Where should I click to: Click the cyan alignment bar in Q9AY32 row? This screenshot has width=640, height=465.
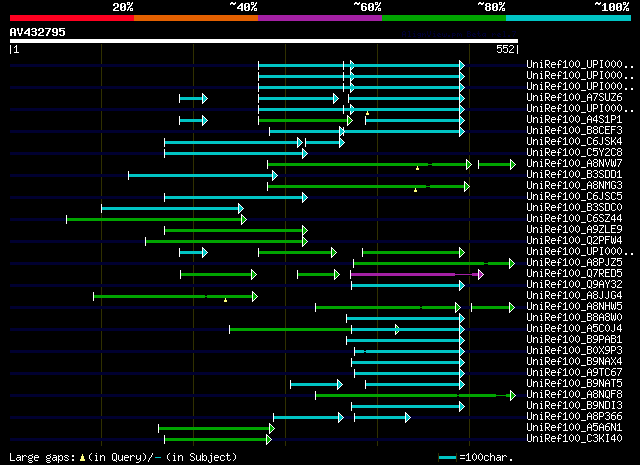tap(408, 285)
